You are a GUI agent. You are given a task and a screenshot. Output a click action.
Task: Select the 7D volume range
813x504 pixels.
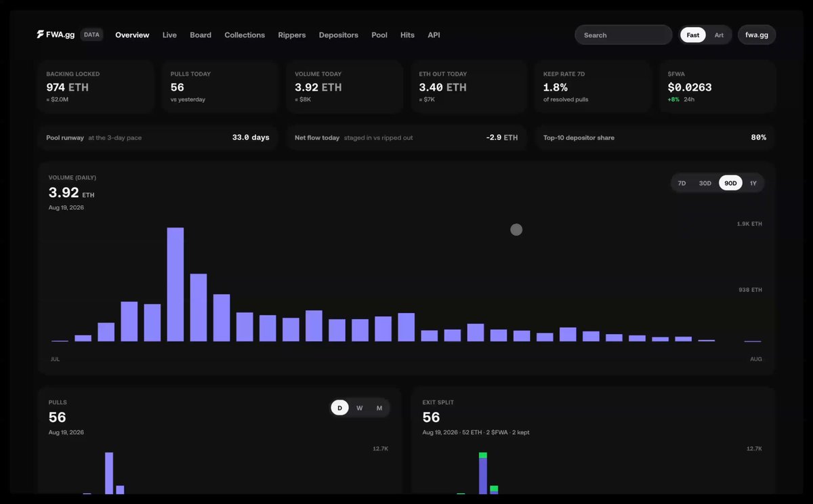[682, 184]
